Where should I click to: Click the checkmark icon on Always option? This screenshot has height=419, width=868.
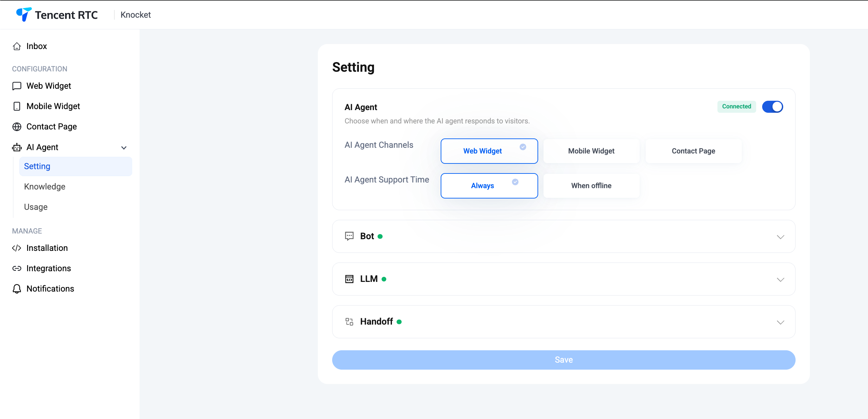[515, 182]
